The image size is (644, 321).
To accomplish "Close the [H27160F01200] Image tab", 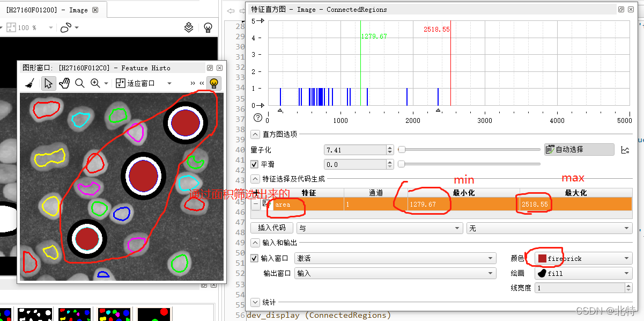I will pos(95,10).
